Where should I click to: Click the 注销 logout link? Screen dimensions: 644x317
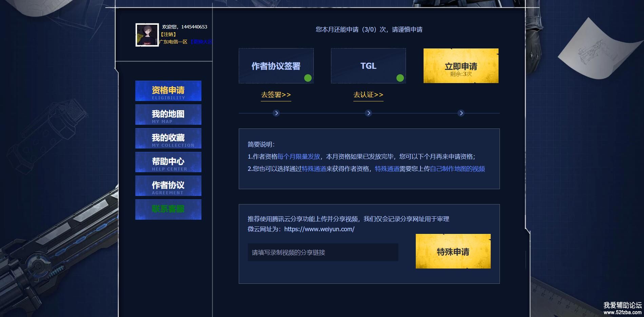coord(168,34)
